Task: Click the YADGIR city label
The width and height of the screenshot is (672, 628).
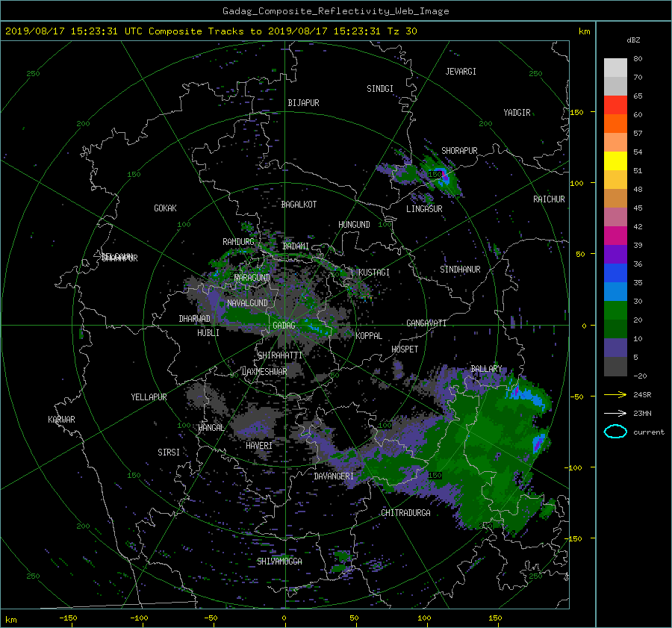Action: 517,113
